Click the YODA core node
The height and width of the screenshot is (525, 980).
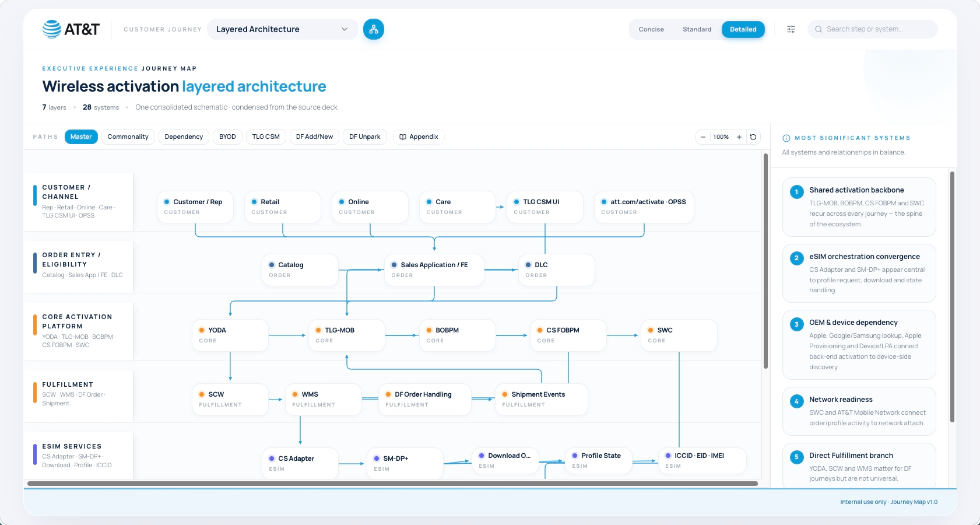pos(230,335)
